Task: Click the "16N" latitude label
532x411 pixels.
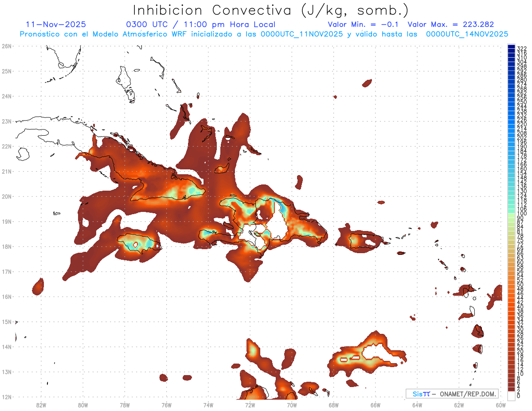Action: coord(6,297)
